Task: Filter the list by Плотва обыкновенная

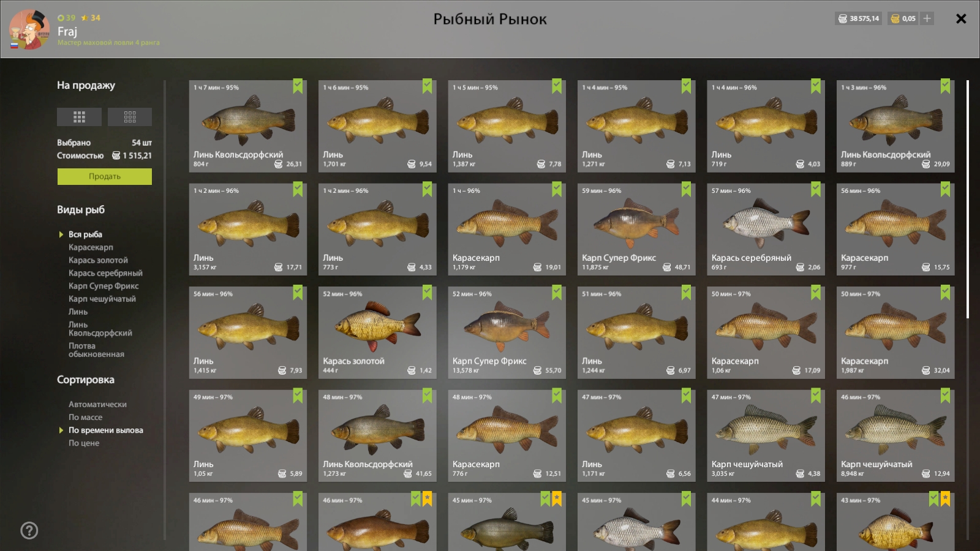Action: [96, 350]
